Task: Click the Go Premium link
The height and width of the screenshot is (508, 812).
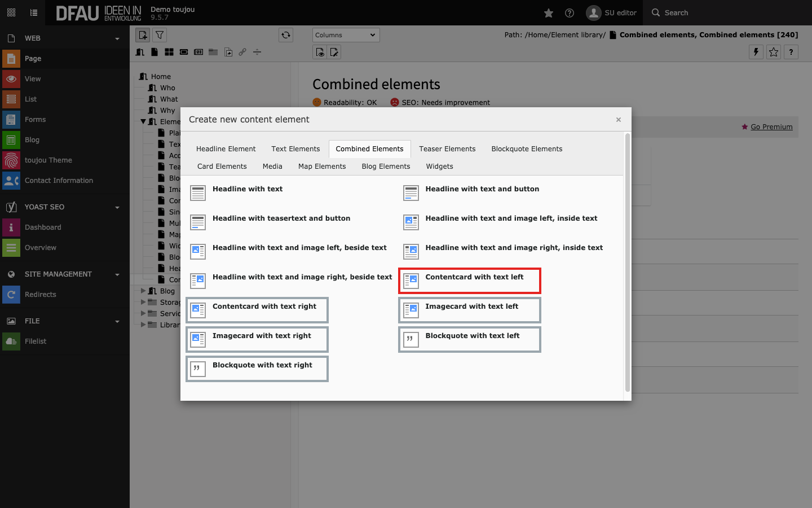Action: (771, 127)
